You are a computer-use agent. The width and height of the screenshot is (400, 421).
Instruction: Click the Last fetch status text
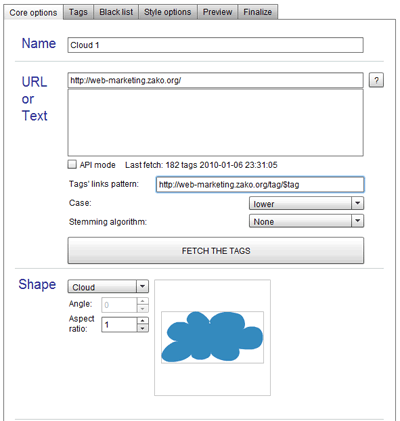(x=201, y=165)
